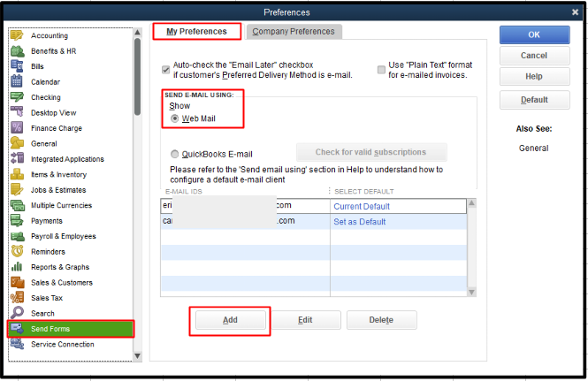Click the Cancel button
This screenshot has width=588, height=381.
(534, 56)
